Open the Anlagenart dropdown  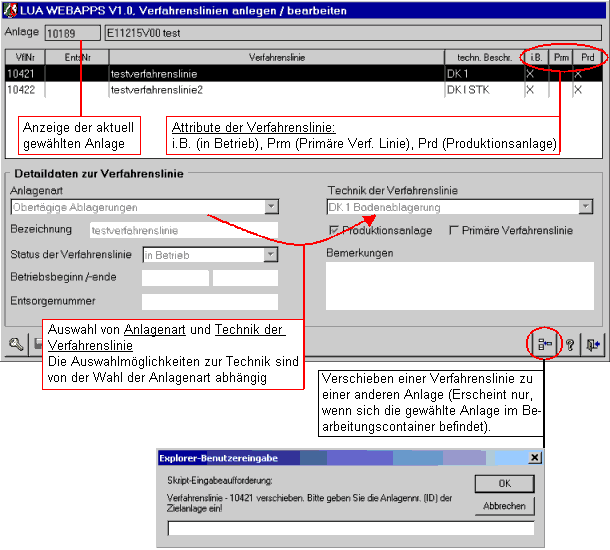(271, 207)
